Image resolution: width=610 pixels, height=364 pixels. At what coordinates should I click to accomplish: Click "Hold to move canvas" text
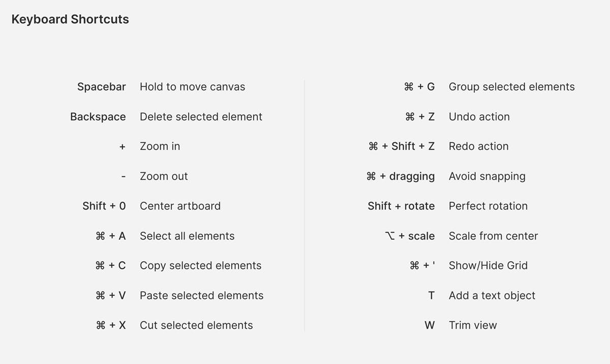pos(192,87)
